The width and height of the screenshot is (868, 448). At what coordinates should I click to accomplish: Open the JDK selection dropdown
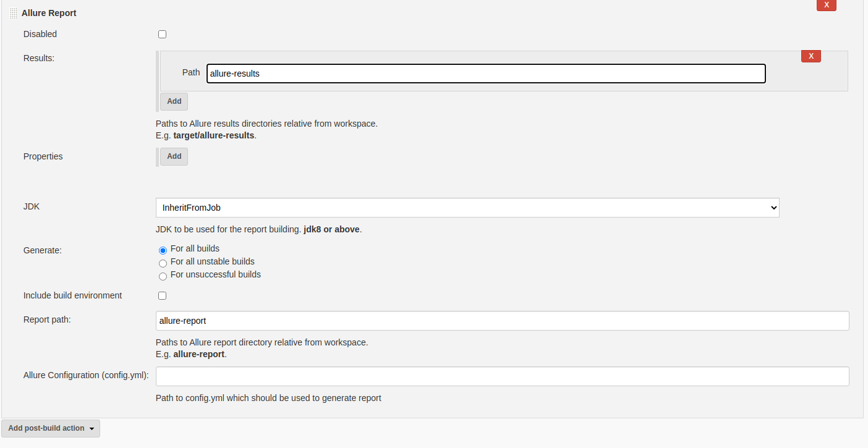click(x=467, y=208)
